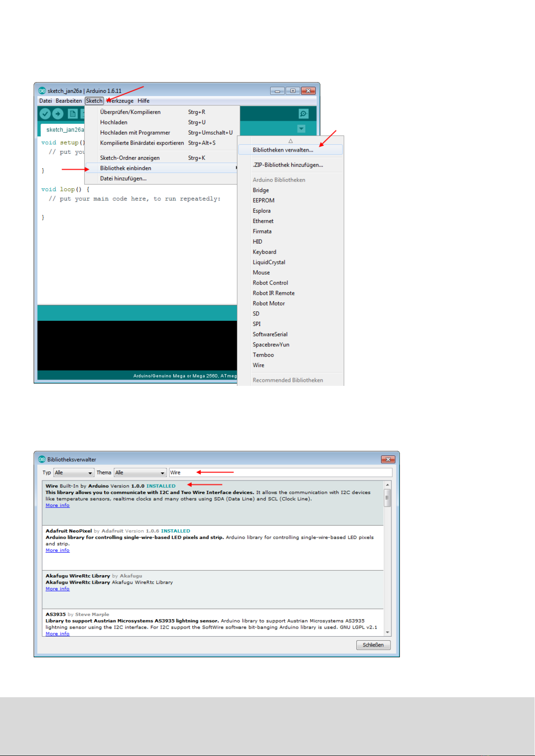Screen dimensions: 535x756
Task: Click the New sketch document icon
Action: (x=73, y=114)
